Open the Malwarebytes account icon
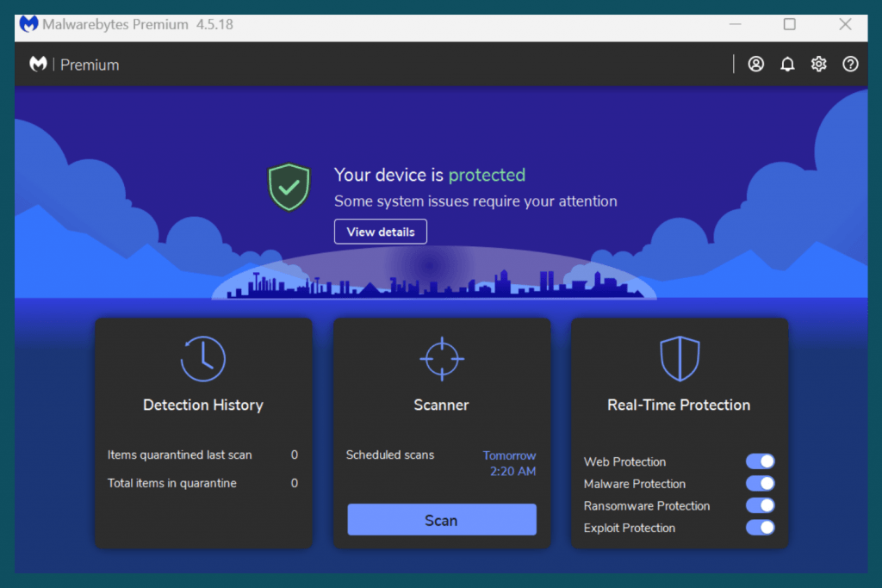This screenshot has height=588, width=882. [755, 64]
